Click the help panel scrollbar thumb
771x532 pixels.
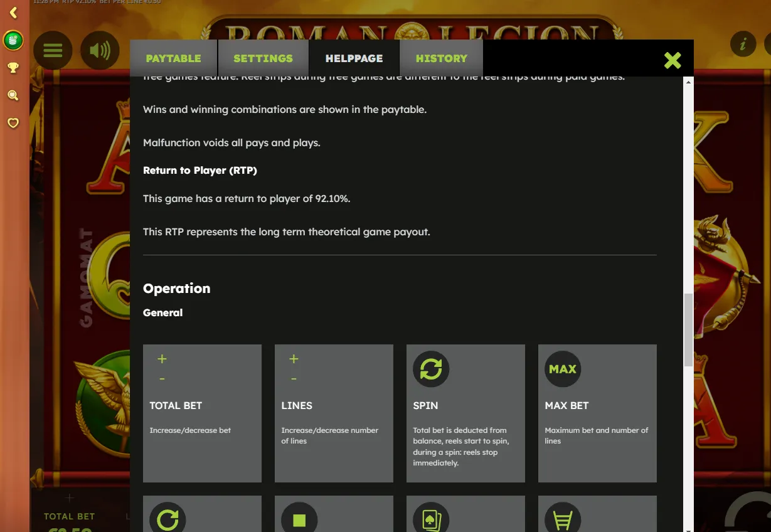[688, 330]
